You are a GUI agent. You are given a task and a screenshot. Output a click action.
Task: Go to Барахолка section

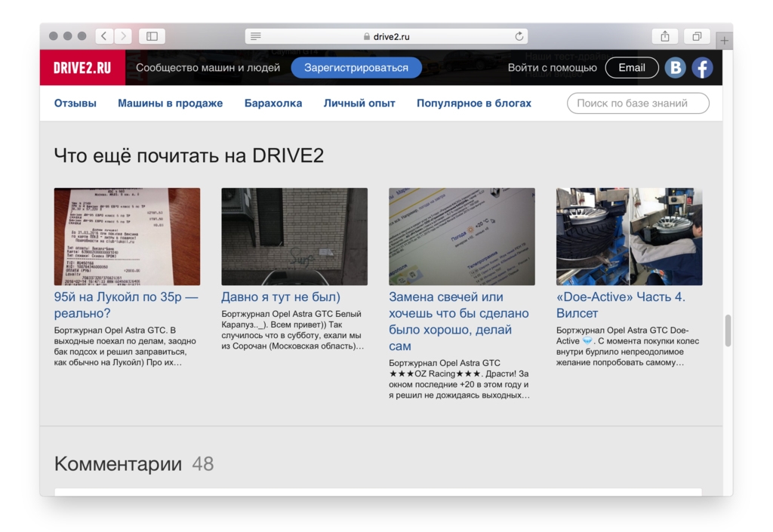[x=273, y=103]
